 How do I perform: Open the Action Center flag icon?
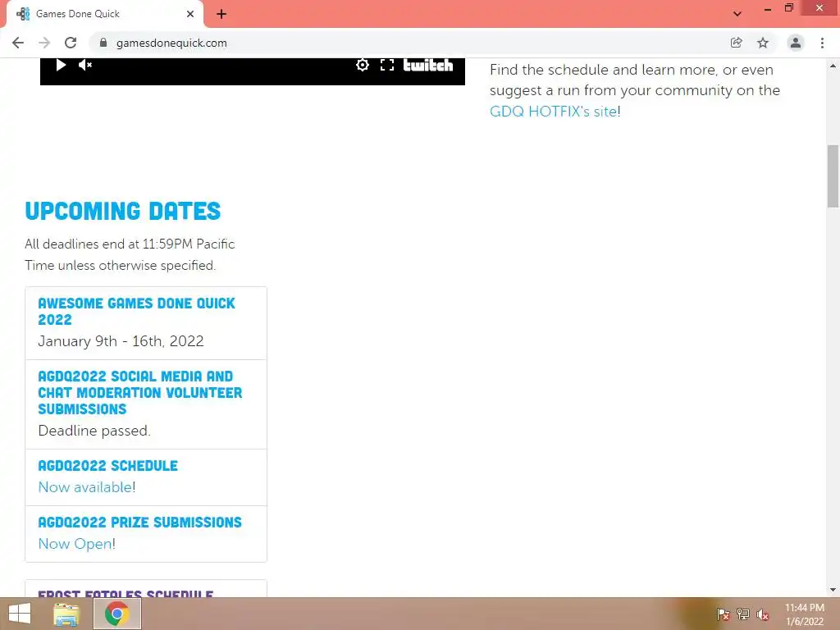pos(724,614)
